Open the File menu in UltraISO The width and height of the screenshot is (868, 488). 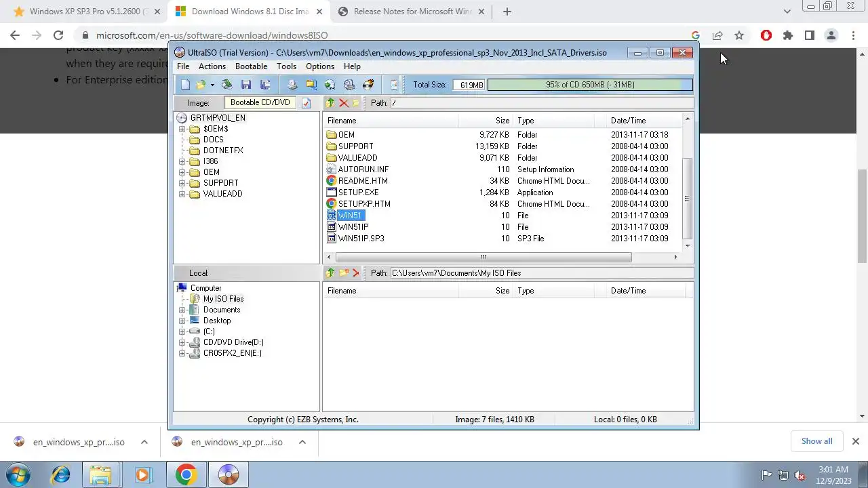point(183,66)
